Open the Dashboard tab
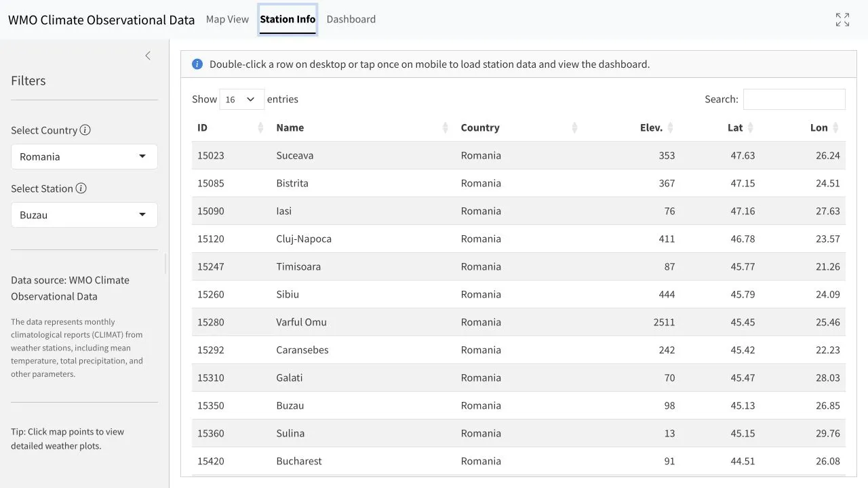The width and height of the screenshot is (868, 488). [x=351, y=20]
